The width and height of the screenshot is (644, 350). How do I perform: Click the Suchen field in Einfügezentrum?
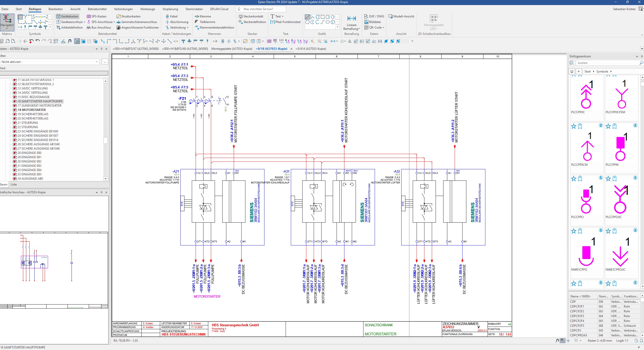(x=607, y=63)
